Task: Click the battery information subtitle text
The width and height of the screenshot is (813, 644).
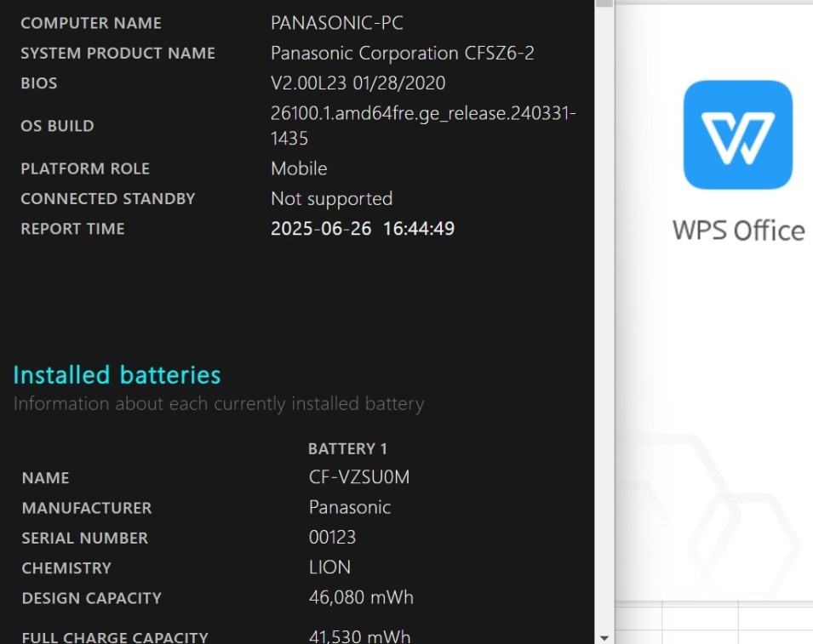Action: coord(218,403)
